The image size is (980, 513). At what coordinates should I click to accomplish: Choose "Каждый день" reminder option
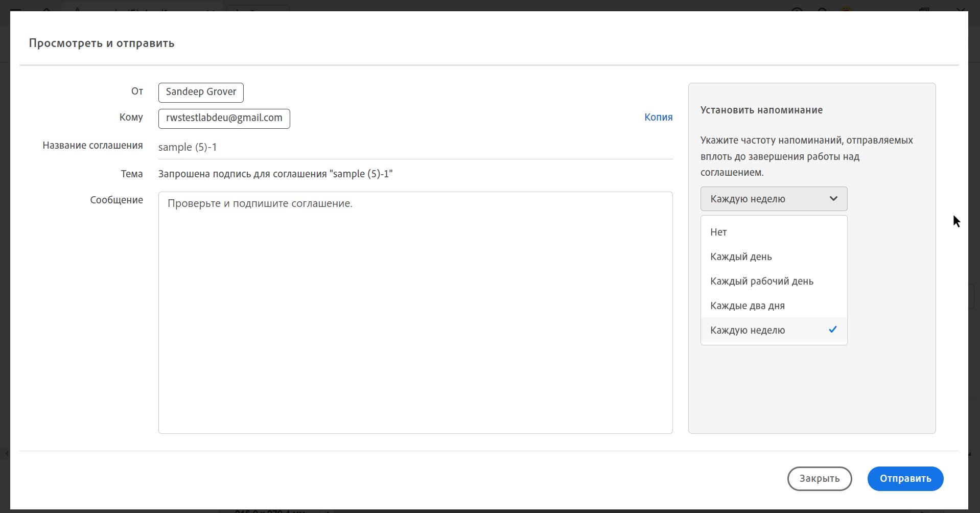click(774, 256)
